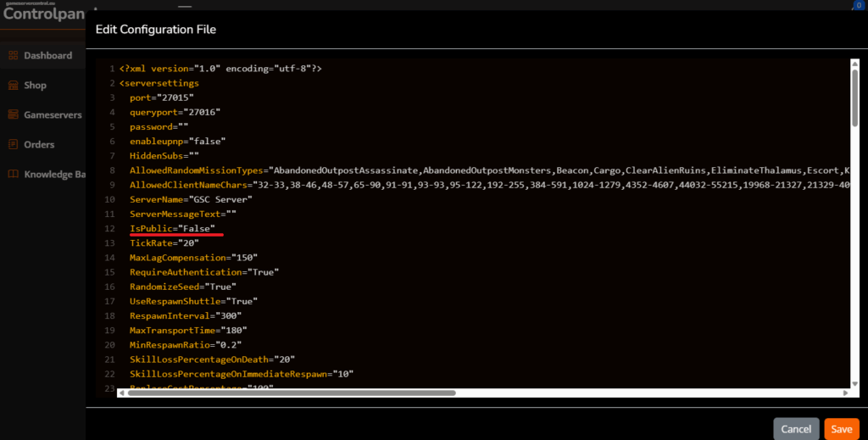Click the Shop store icon
The image size is (868, 440).
point(13,86)
